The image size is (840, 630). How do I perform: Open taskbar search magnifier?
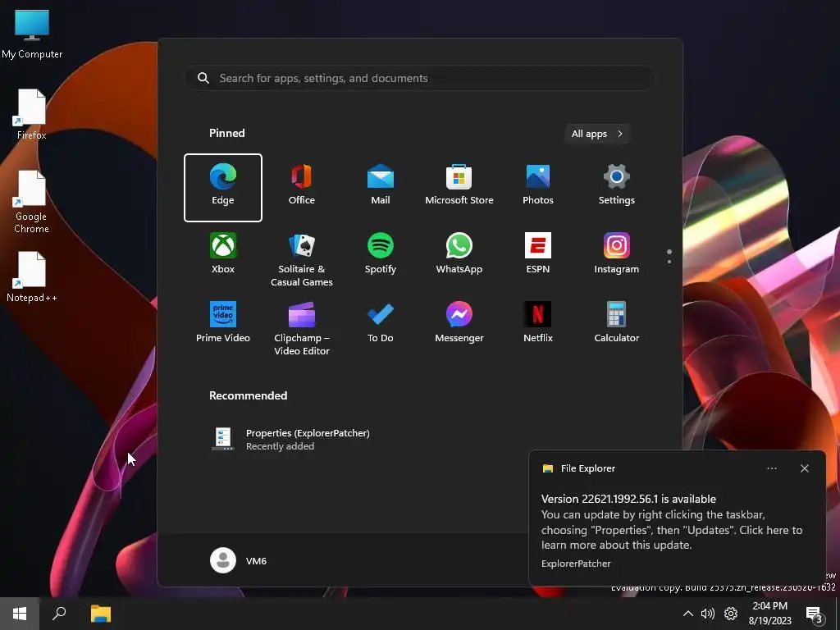coord(59,614)
